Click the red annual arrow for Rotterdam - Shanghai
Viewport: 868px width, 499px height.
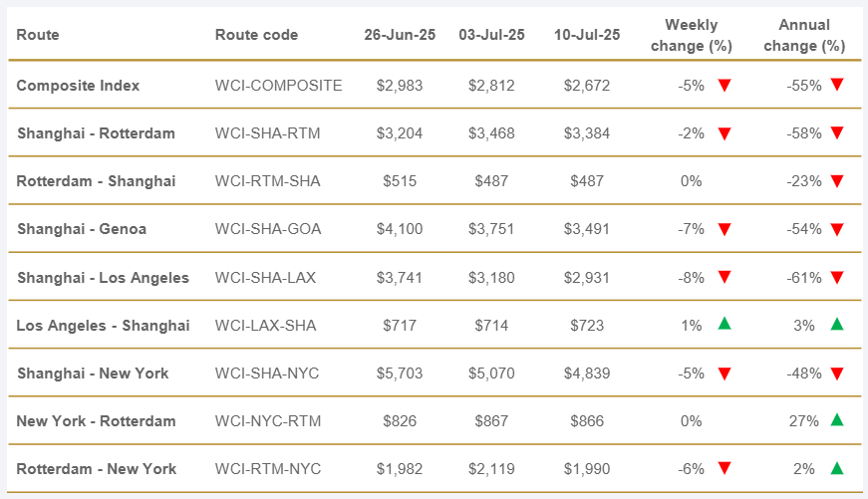(x=837, y=181)
